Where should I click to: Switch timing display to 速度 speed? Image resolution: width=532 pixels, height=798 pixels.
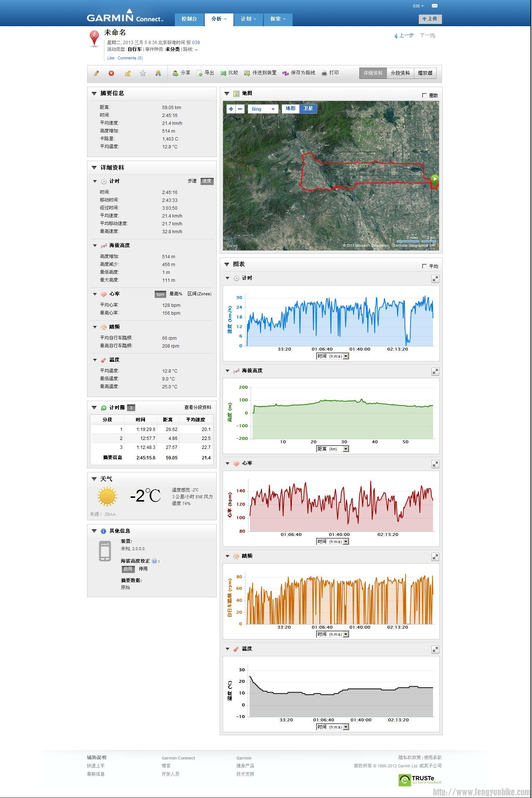(207, 181)
